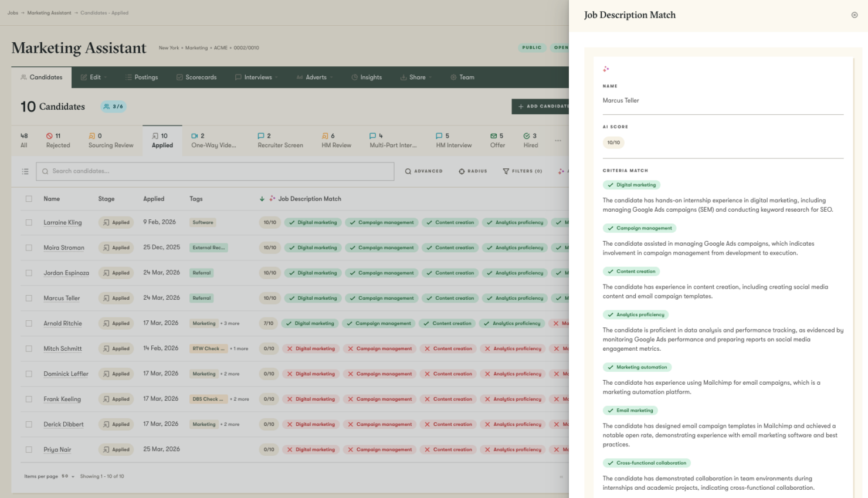The height and width of the screenshot is (498, 868).
Task: Check the select-all candidates checkbox
Action: 28,199
